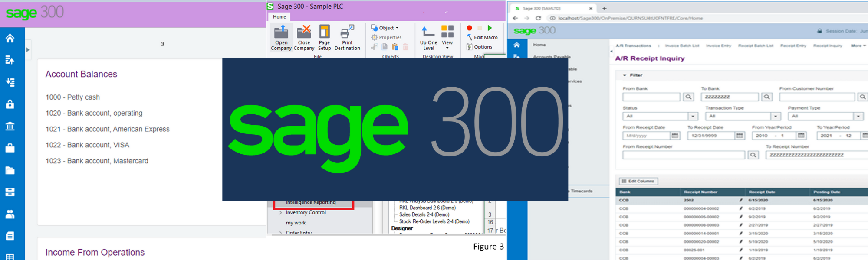Click Open Company in the desktop ribbon
This screenshot has height=260, width=868.
point(281,38)
